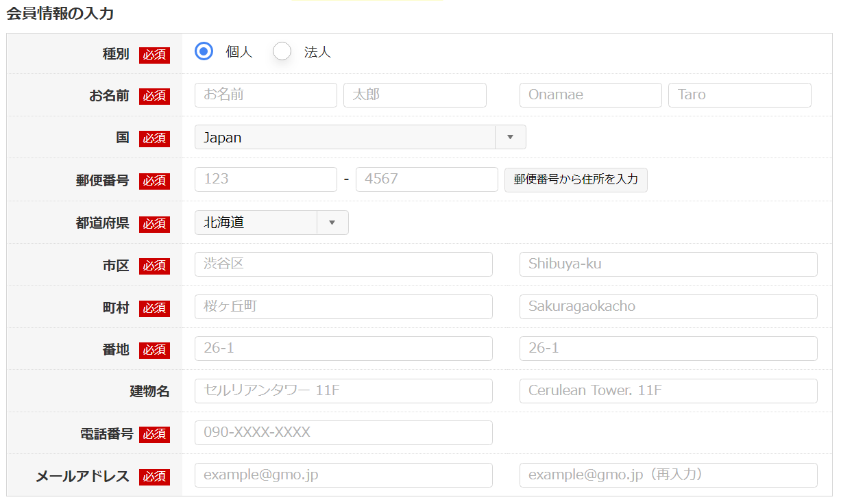Screen dimensions: 841x504
Task: Focus the 渋谷区 city field
Action: [343, 264]
